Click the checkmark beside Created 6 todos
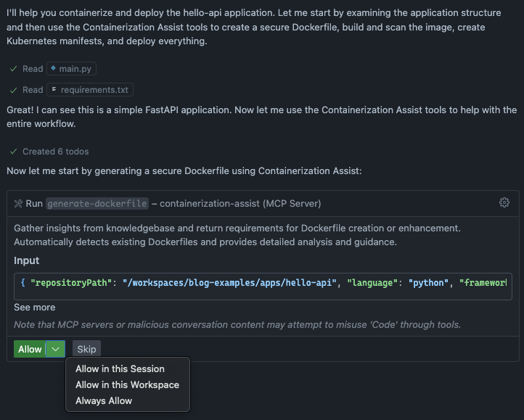 (13, 152)
